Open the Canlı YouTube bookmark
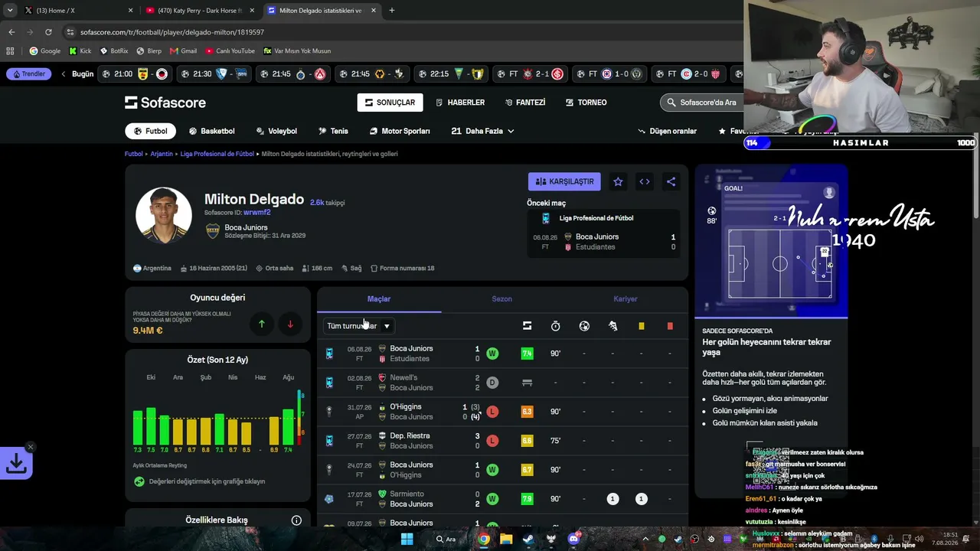980x551 pixels. (230, 51)
